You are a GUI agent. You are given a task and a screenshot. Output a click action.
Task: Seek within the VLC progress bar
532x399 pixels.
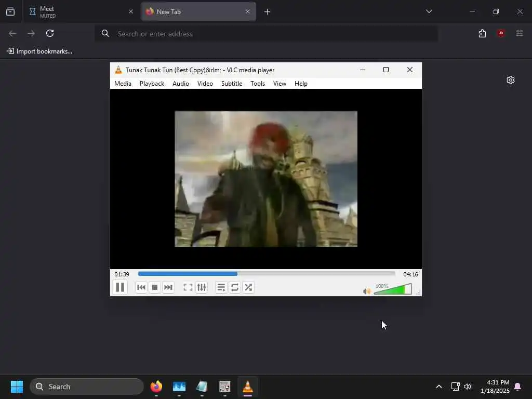point(267,273)
